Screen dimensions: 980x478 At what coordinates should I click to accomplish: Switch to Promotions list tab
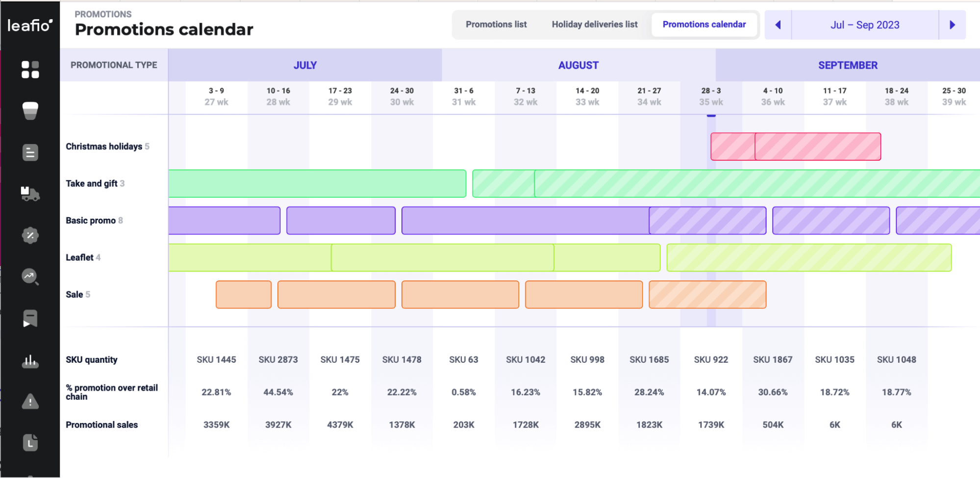tap(496, 25)
